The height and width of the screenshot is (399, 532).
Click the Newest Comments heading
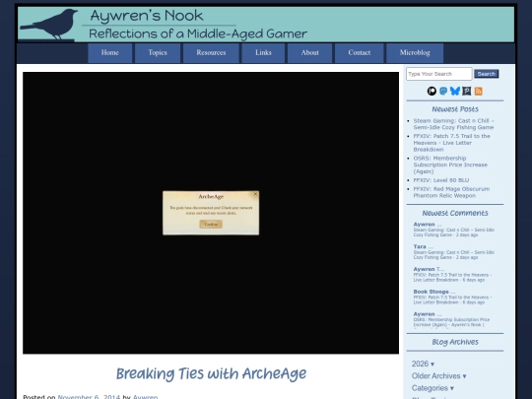455,213
